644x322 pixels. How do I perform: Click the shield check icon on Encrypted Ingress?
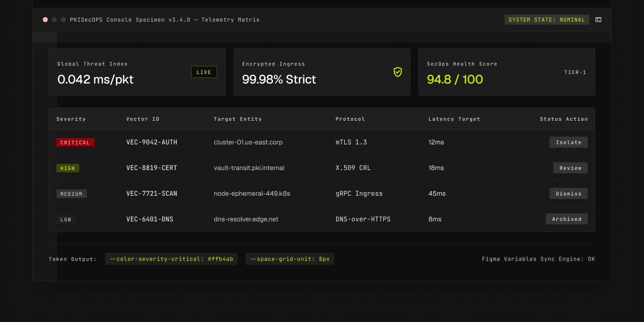pos(397,72)
